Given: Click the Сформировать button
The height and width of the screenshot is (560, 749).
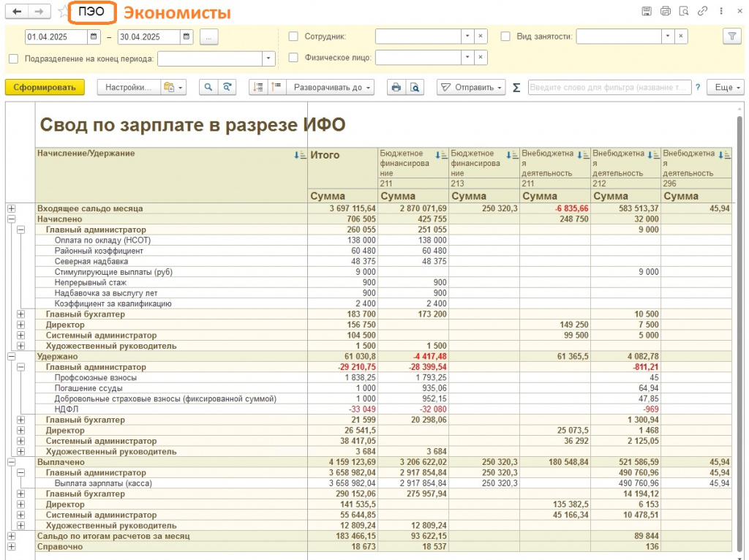Looking at the screenshot, I should 45,88.
